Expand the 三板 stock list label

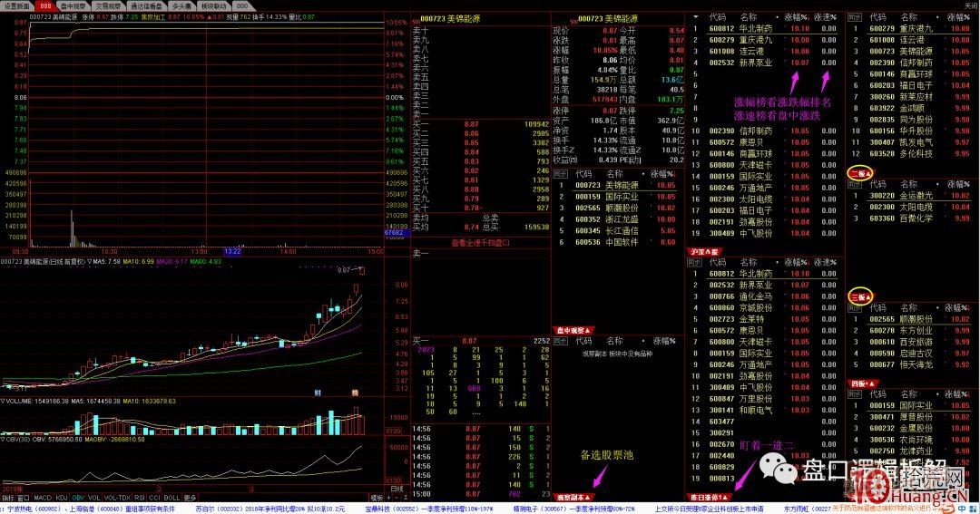coord(859,296)
